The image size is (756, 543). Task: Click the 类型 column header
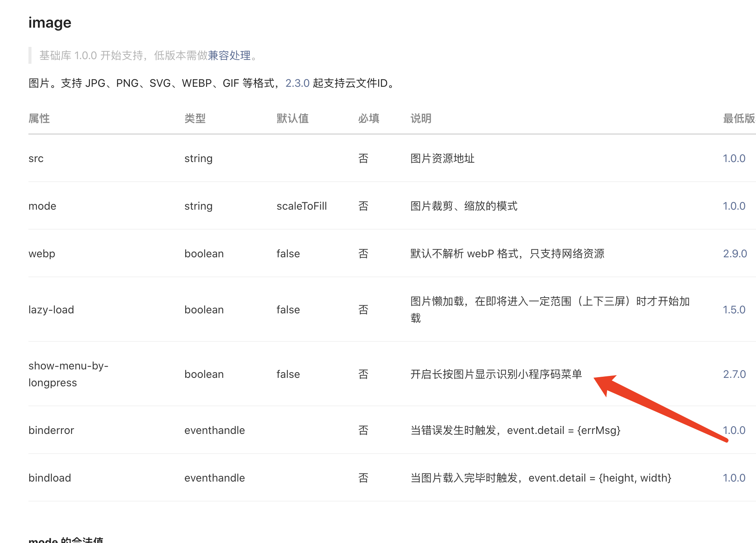pos(195,119)
